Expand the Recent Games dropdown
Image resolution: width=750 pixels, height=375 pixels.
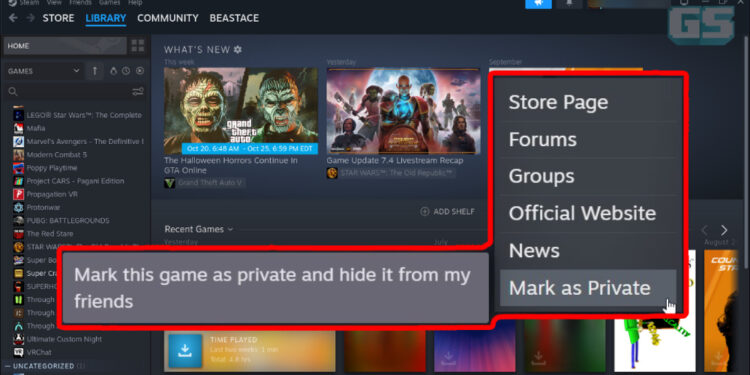199,229
